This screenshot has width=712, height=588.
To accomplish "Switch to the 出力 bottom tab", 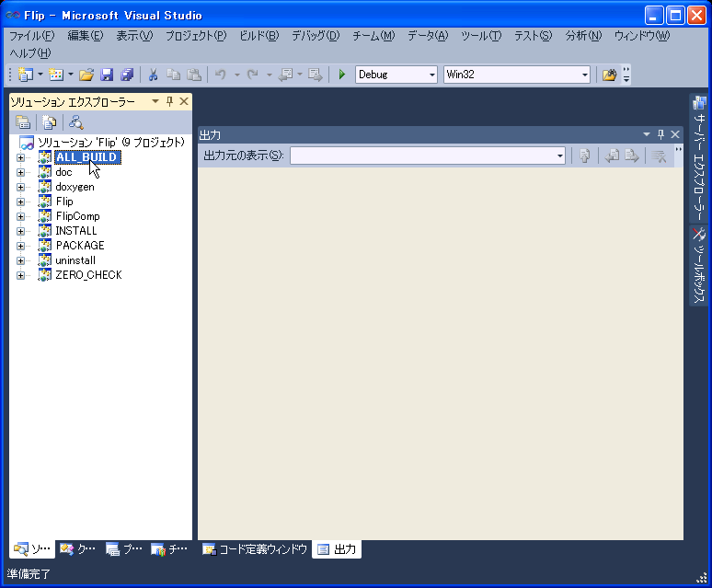I will pos(337,549).
